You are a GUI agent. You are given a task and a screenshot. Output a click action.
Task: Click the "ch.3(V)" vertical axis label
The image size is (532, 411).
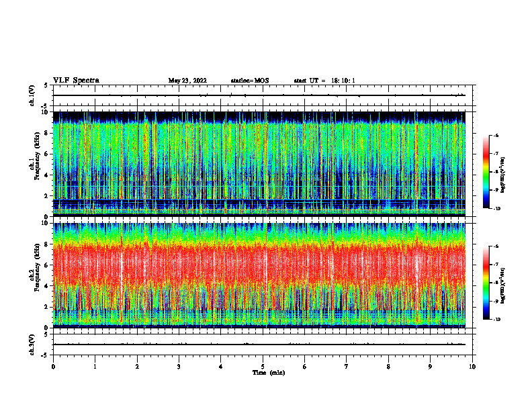[32, 345]
